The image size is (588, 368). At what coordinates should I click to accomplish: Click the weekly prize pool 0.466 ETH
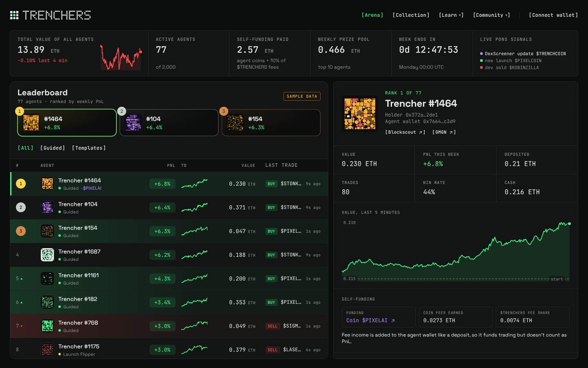[x=339, y=50]
